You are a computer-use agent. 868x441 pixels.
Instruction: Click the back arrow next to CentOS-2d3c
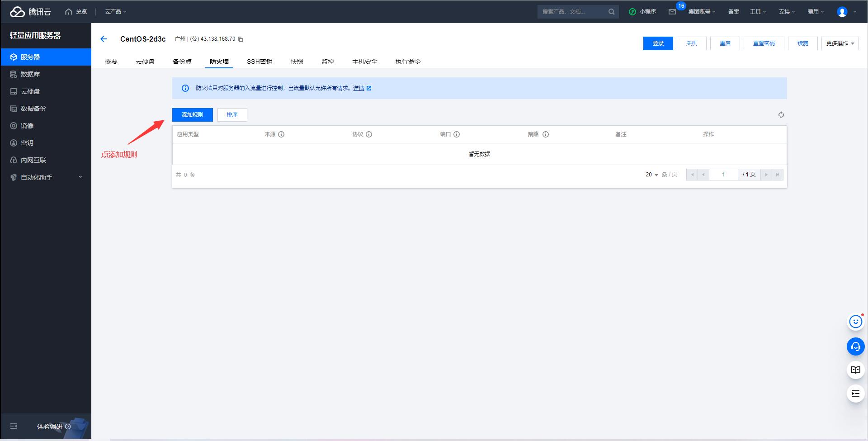point(104,39)
